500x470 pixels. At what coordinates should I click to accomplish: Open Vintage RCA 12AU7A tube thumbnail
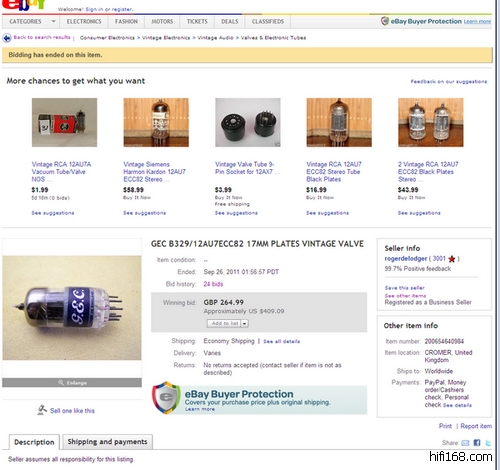click(x=64, y=122)
